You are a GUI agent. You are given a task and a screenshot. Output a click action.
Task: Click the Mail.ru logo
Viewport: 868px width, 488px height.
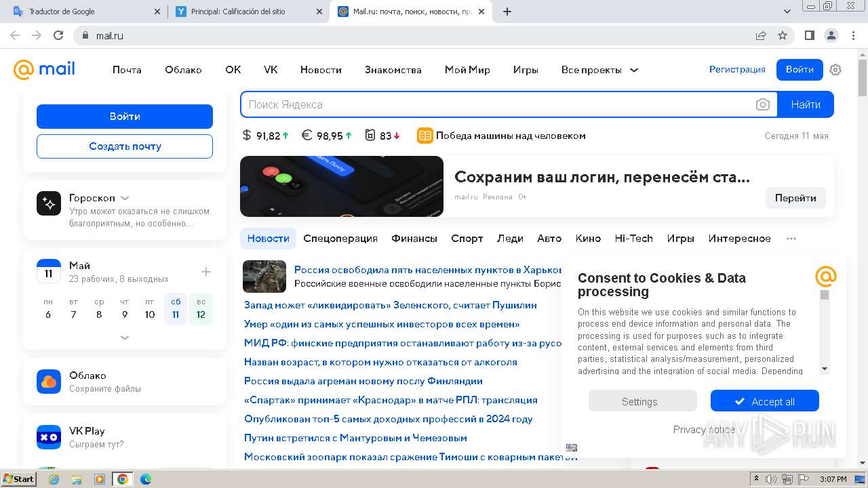click(x=44, y=69)
